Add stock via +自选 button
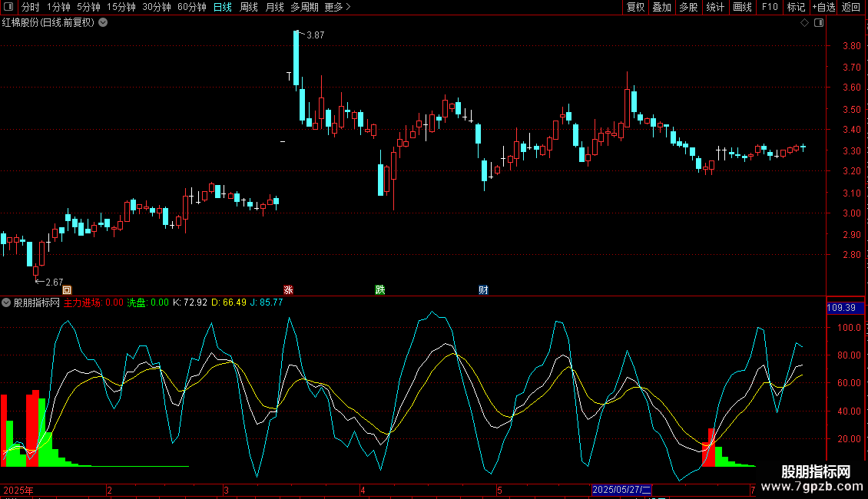This screenshot has height=499, width=868. 823,7
